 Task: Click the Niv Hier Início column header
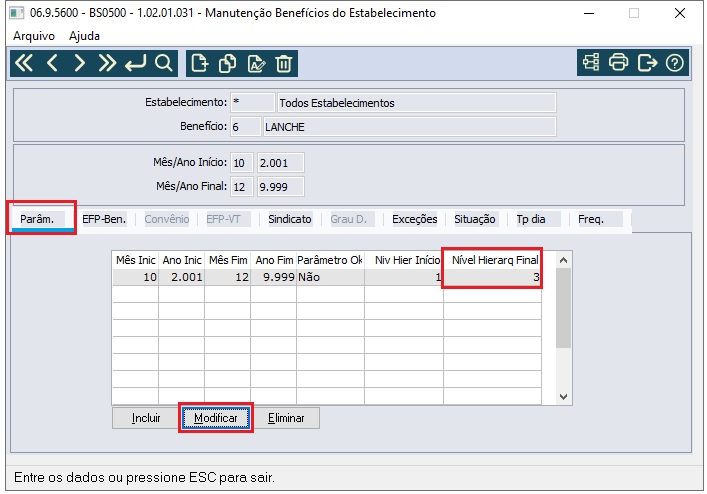pyautogui.click(x=404, y=260)
